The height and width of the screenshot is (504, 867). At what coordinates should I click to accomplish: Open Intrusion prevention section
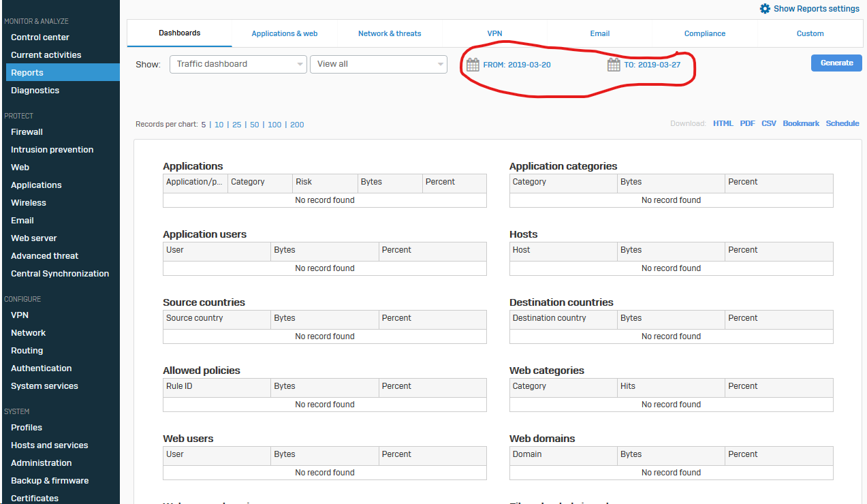click(x=52, y=150)
